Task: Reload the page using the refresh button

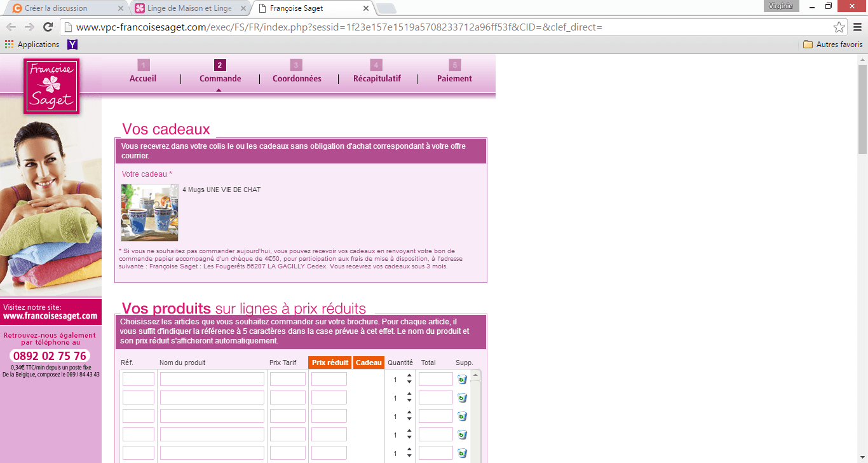Action: (x=48, y=27)
